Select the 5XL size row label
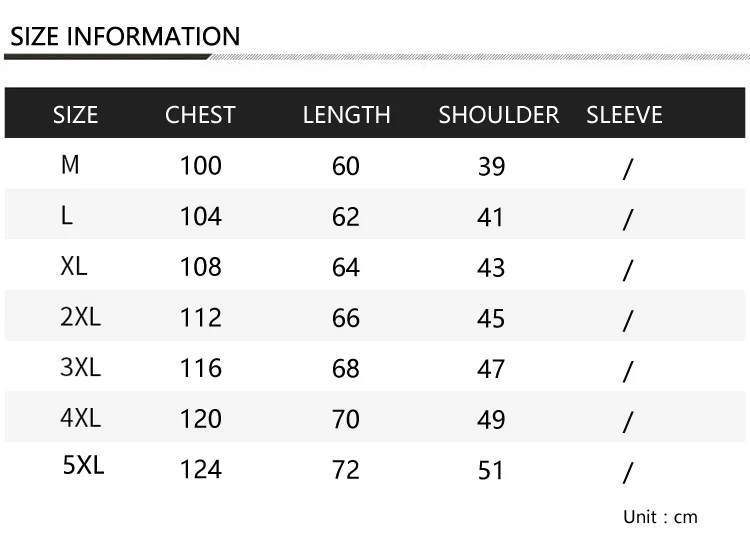The width and height of the screenshot is (750, 537). click(84, 465)
